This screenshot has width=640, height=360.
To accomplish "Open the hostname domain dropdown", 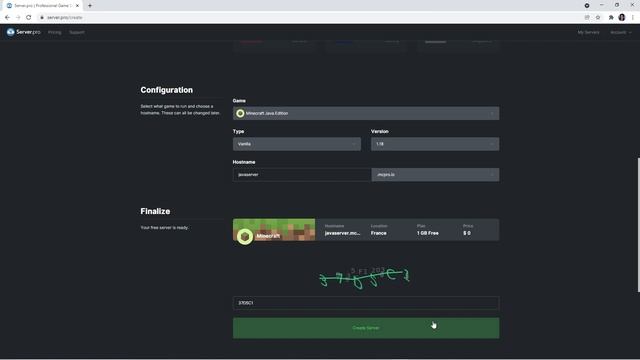I will (x=435, y=175).
